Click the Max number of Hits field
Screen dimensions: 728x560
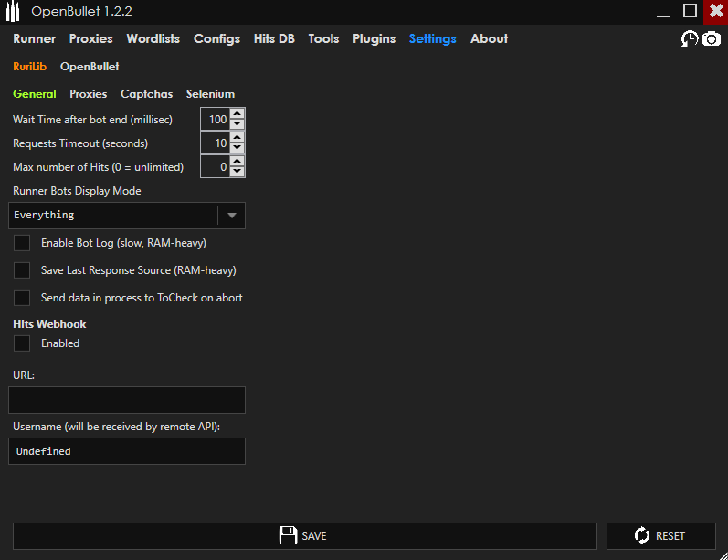click(x=216, y=166)
